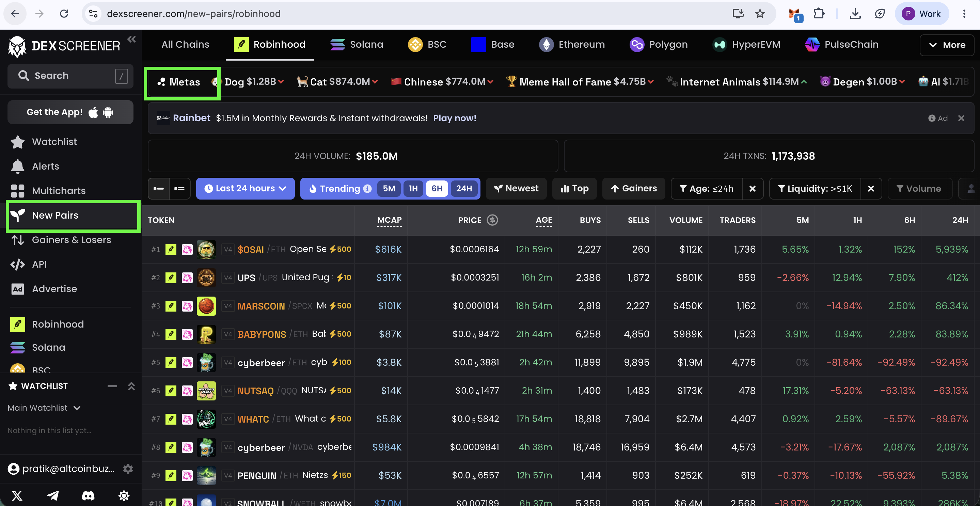This screenshot has height=506, width=980.
Task: Open the Watchlist star icon in sidebar
Action: (x=17, y=142)
